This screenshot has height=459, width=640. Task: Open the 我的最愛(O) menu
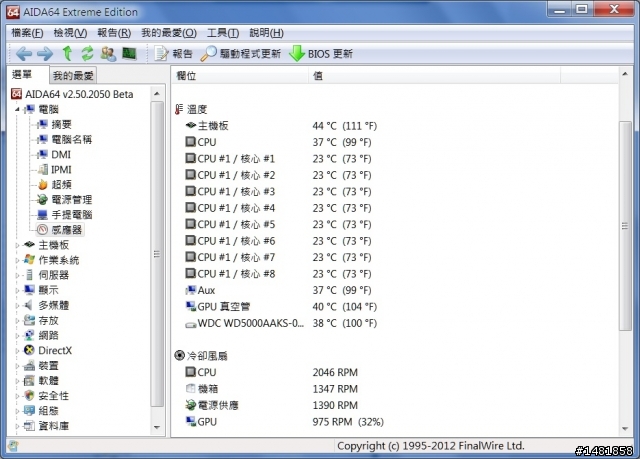[x=169, y=33]
